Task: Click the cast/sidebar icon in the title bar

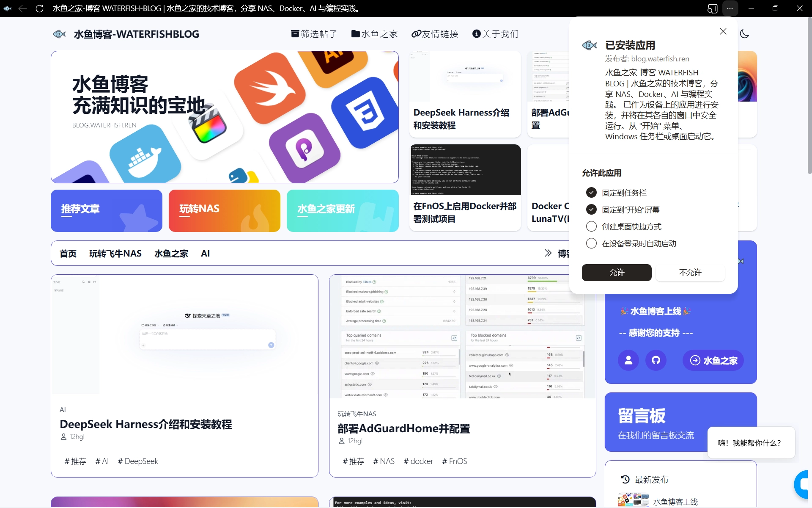Action: point(712,8)
